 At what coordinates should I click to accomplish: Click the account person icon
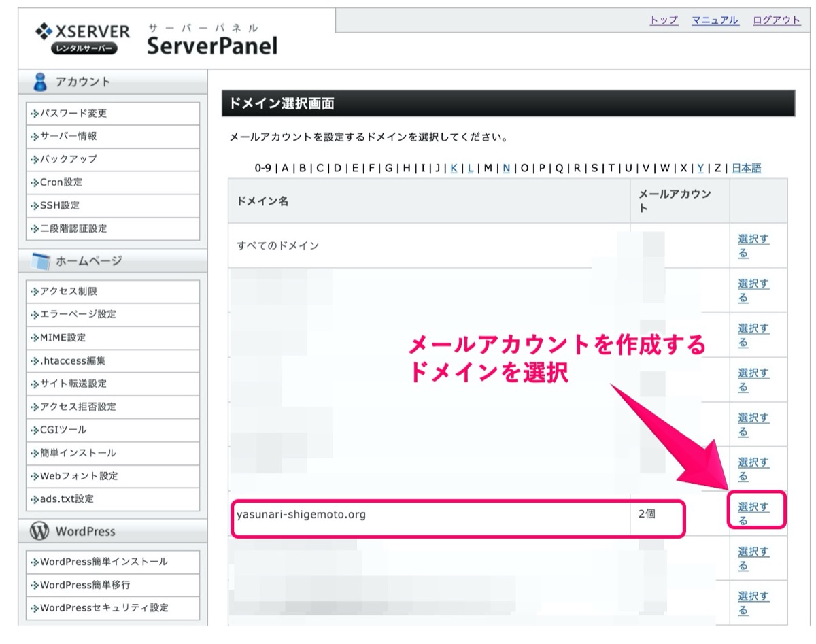(x=41, y=82)
